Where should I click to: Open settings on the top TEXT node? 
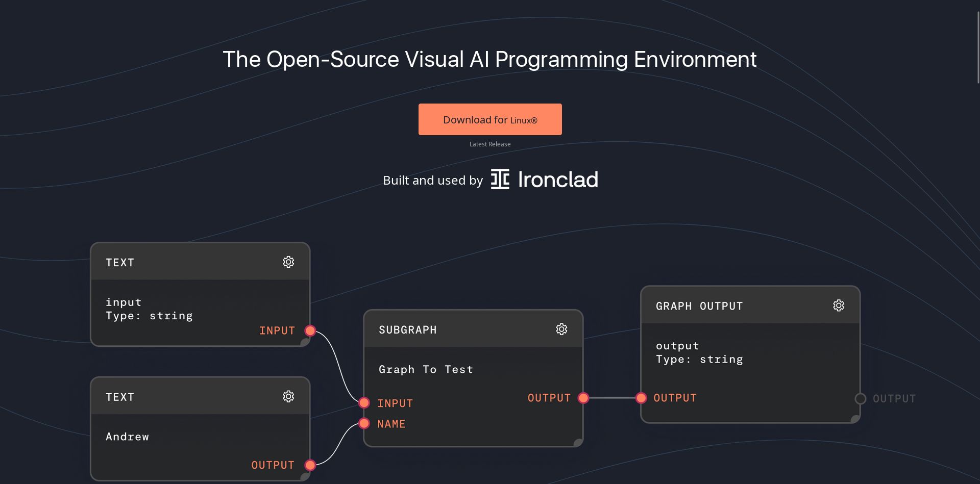click(288, 262)
